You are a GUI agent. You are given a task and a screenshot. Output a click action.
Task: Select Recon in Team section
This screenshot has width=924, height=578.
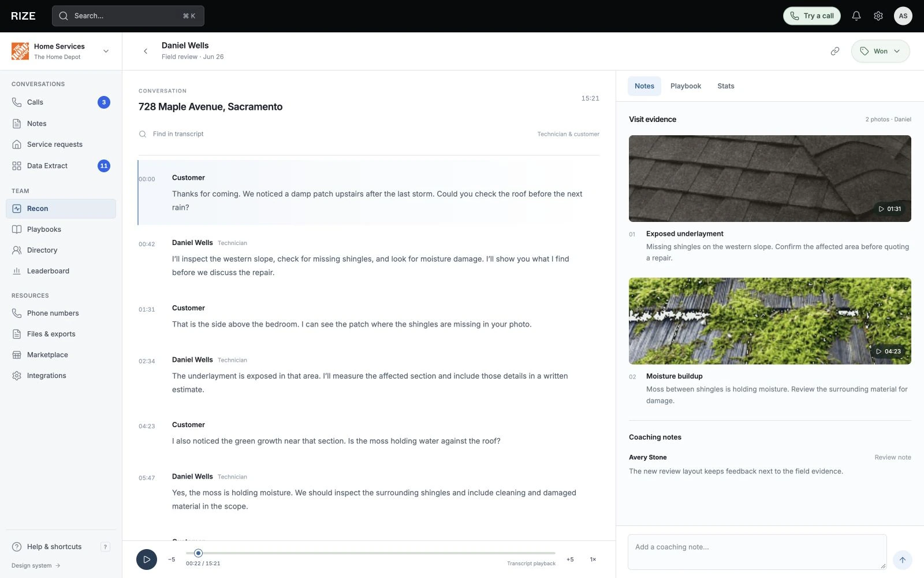[61, 209]
